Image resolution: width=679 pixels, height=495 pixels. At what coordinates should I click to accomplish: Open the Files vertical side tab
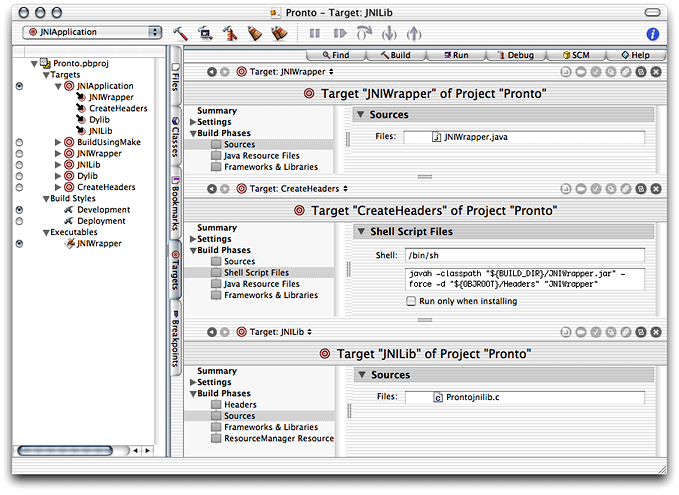(x=175, y=77)
